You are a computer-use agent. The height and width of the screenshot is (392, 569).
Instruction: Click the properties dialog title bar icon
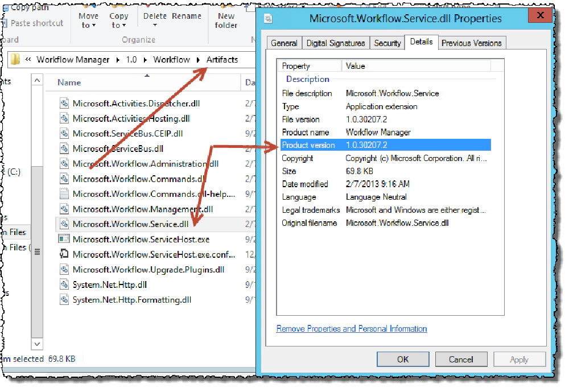(267, 18)
